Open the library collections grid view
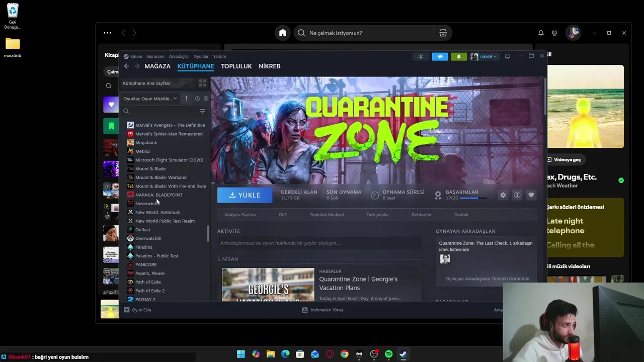Image resolution: width=644 pixels, height=362 pixels. click(x=202, y=83)
